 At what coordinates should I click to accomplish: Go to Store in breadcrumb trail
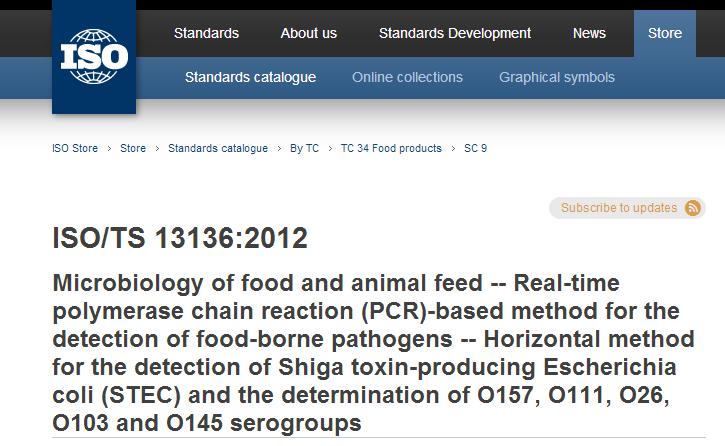coord(133,148)
